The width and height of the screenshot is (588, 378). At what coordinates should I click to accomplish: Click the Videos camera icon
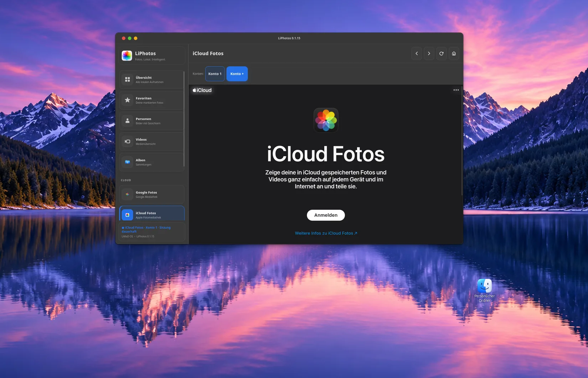pyautogui.click(x=127, y=142)
